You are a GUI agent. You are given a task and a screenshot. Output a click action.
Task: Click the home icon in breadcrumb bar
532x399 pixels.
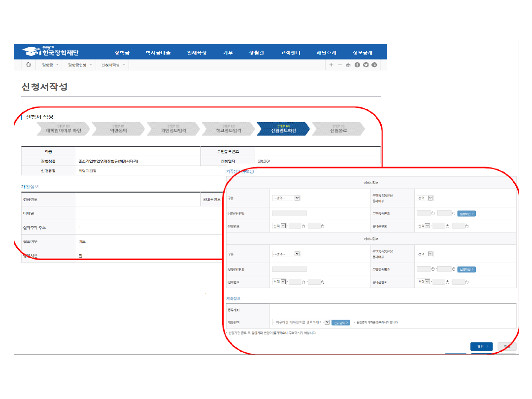tap(28, 65)
